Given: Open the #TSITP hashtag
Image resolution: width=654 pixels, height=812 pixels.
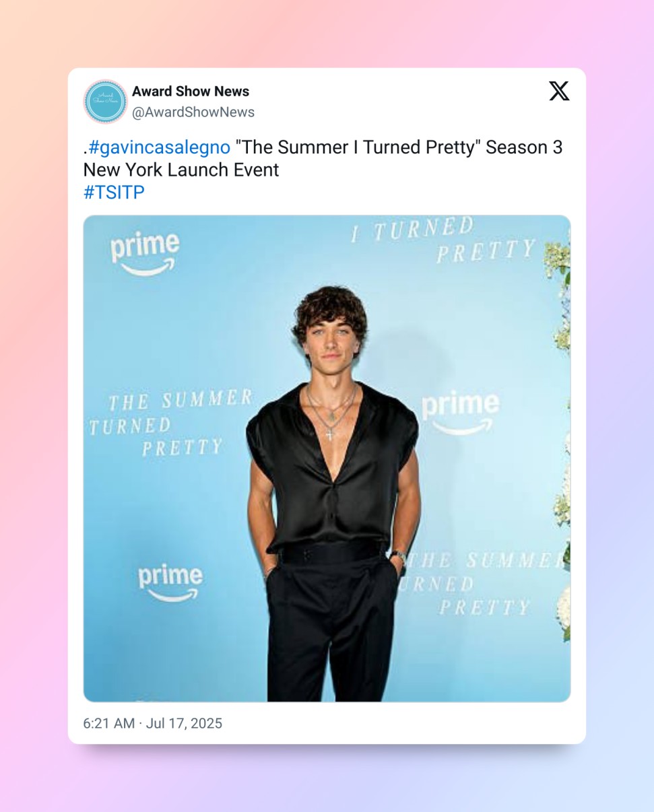Looking at the screenshot, I should pos(114,193).
